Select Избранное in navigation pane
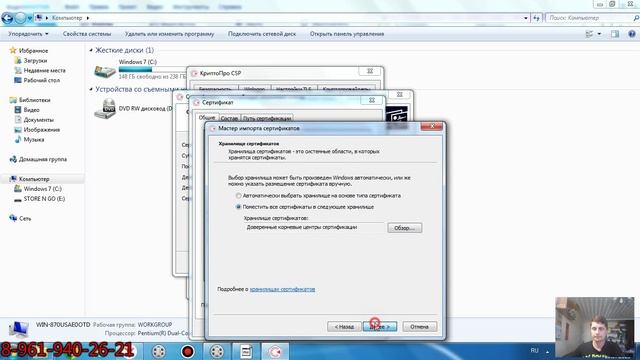This screenshot has width=640, height=360. (x=33, y=51)
